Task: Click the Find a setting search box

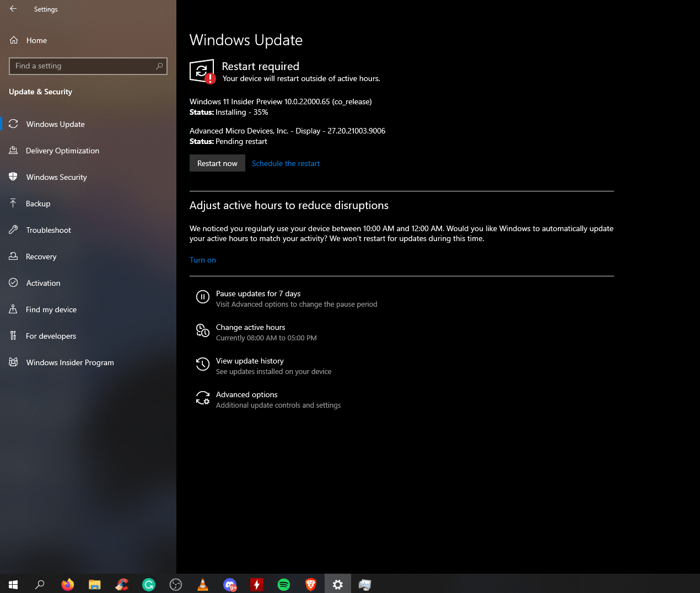Action: tap(88, 66)
